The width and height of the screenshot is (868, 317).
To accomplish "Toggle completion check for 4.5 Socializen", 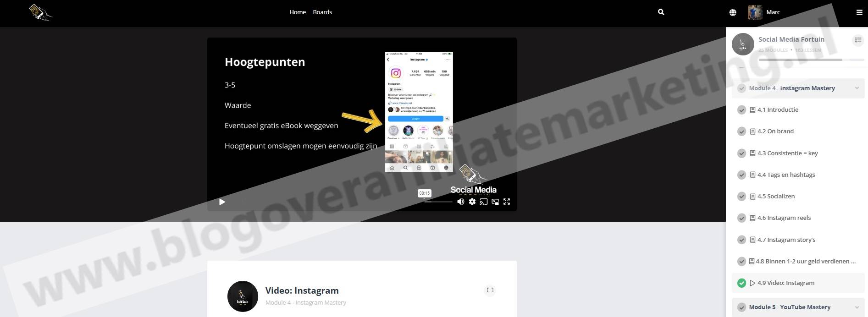I will (741, 197).
